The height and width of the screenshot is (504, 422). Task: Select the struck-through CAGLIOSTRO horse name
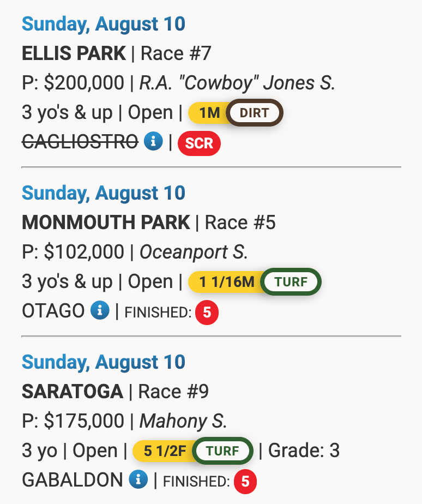pyautogui.click(x=80, y=142)
